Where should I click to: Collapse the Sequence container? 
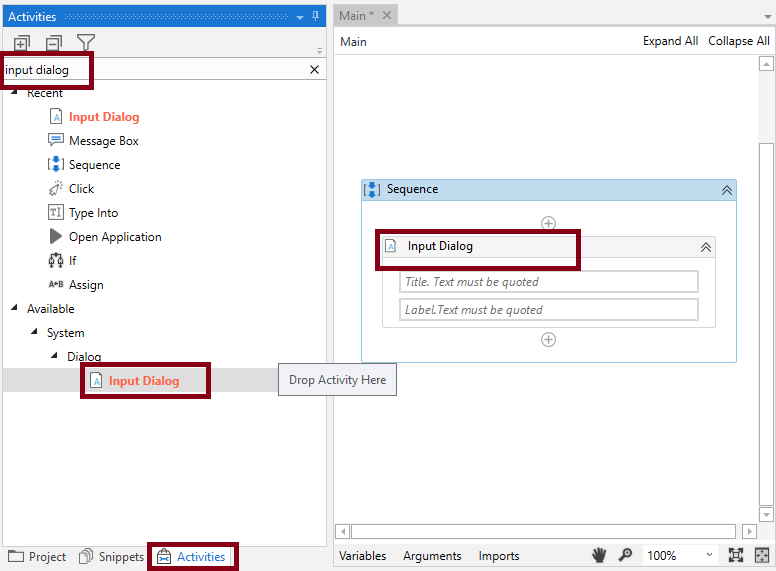coord(727,190)
